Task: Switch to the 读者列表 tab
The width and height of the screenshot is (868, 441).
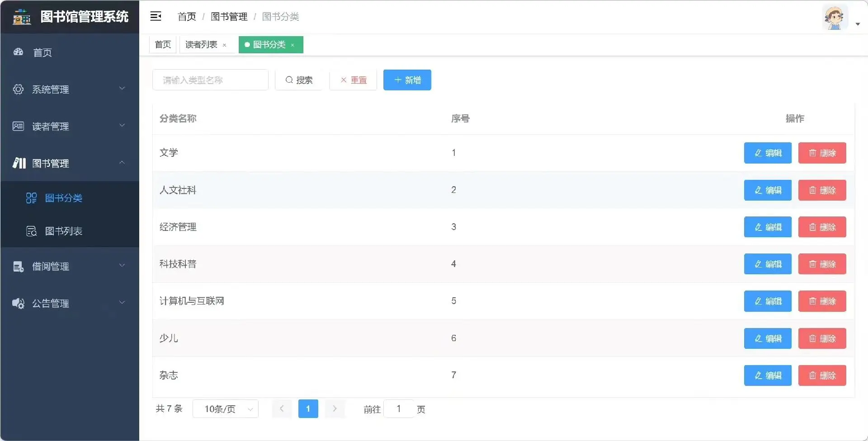Action: pos(201,44)
